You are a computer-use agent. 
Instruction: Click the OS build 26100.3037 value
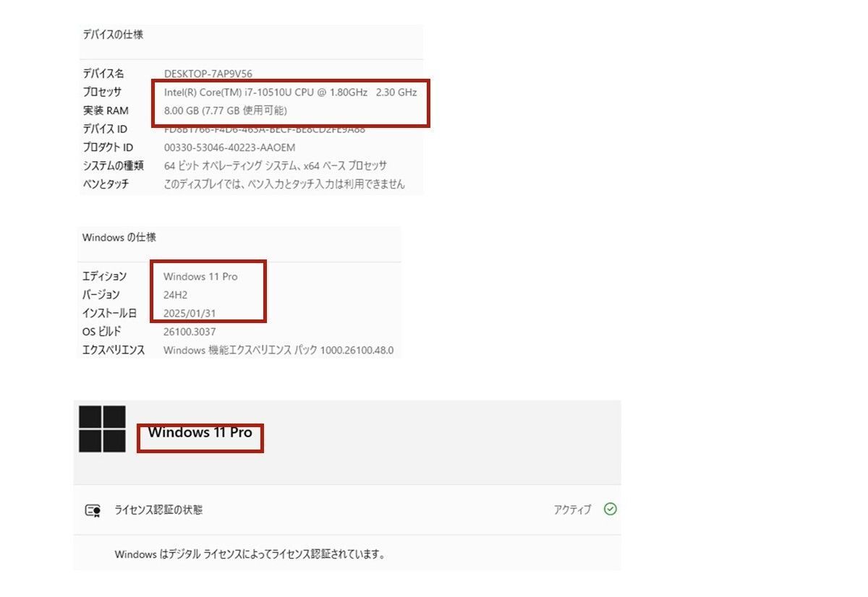[x=190, y=332]
